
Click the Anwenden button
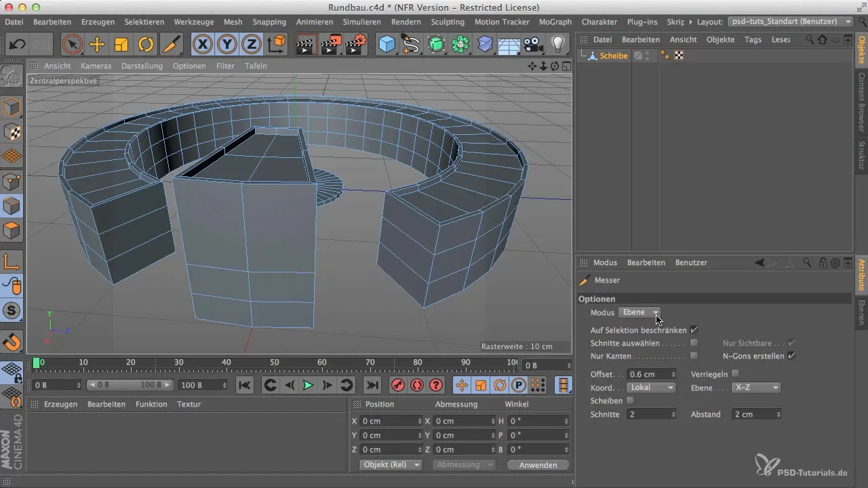click(538, 465)
